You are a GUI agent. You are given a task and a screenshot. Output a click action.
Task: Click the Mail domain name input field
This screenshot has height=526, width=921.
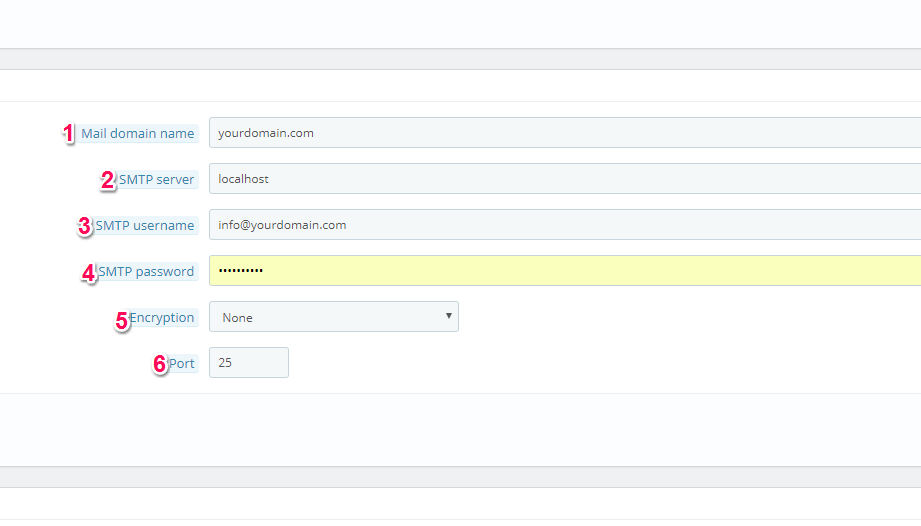(x=565, y=133)
